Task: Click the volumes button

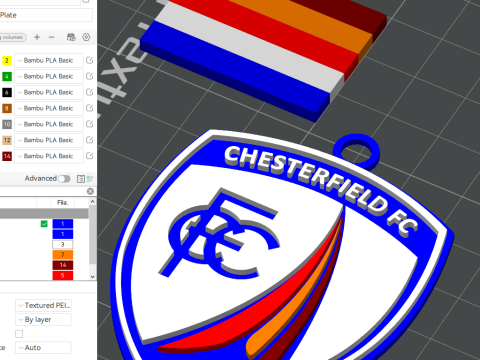Action: pyautogui.click(x=13, y=37)
